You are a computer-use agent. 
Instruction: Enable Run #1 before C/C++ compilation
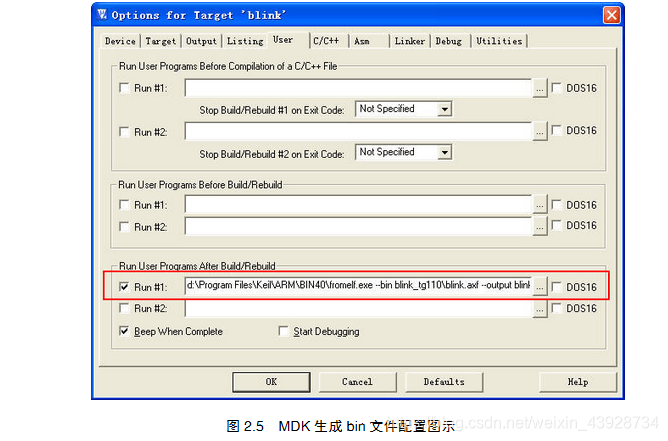tap(124, 88)
